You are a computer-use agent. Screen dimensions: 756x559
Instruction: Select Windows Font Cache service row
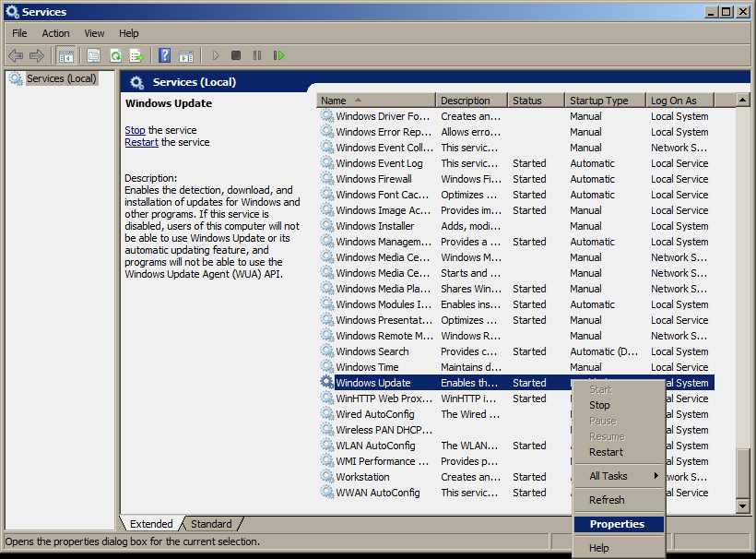[x=516, y=195]
